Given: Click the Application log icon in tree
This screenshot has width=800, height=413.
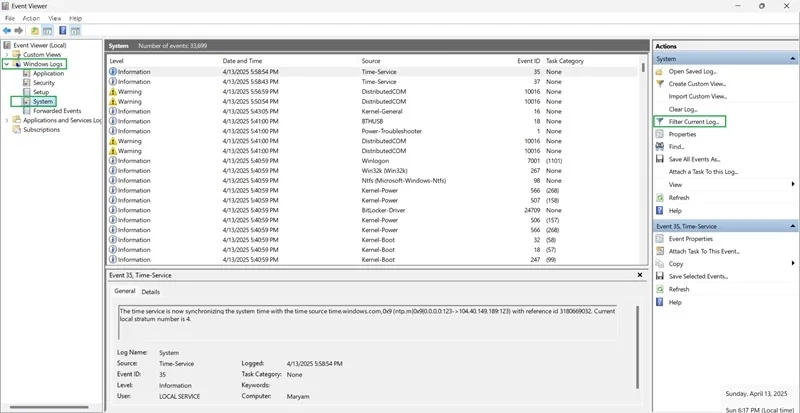Looking at the screenshot, I should pos(27,74).
